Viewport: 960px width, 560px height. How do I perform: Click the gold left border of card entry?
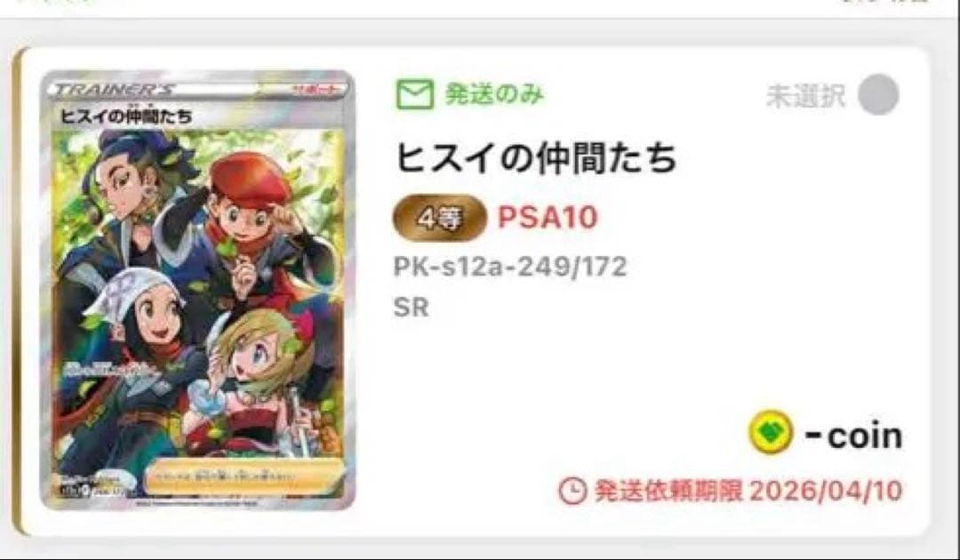pos(18,292)
